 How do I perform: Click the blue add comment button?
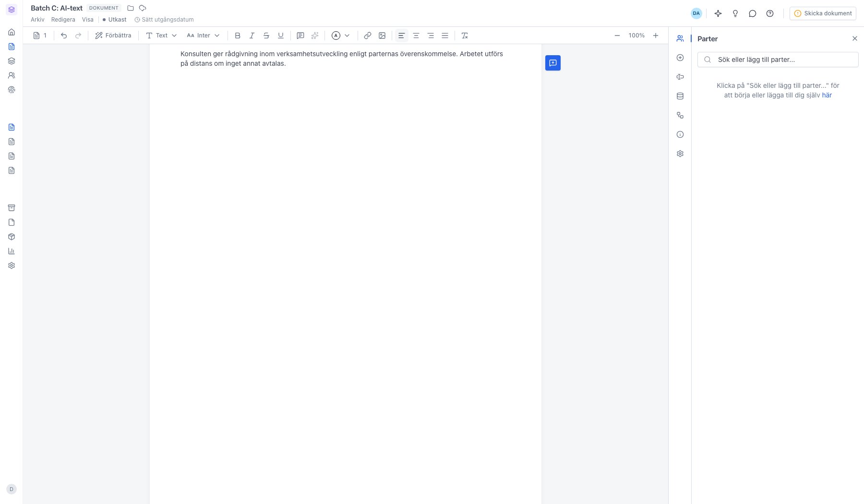click(x=553, y=63)
